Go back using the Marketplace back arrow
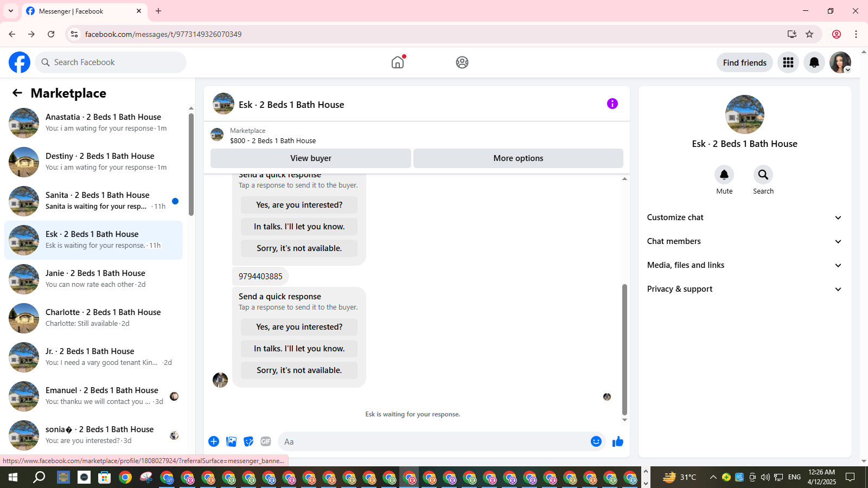This screenshot has height=488, width=868. (17, 93)
